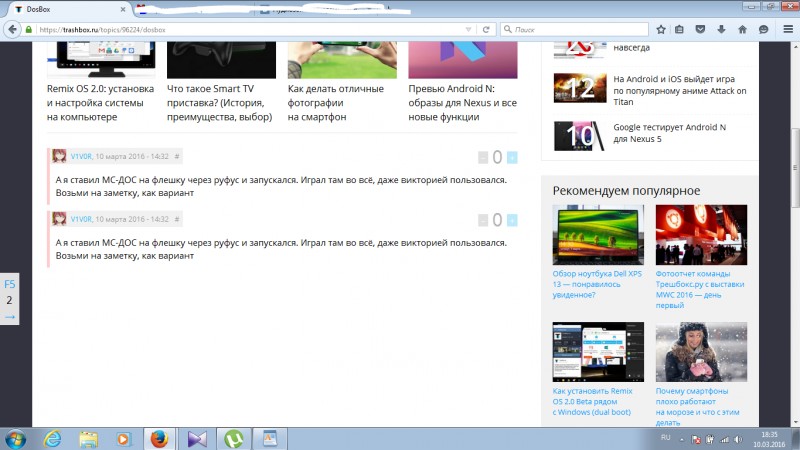Click the FS label on left side widget
The width and height of the screenshot is (800, 450).
10,284
